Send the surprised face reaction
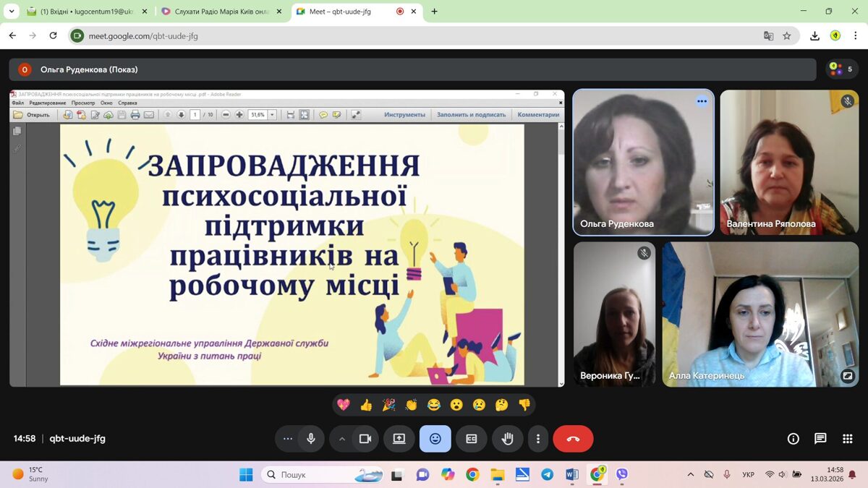 (x=456, y=405)
